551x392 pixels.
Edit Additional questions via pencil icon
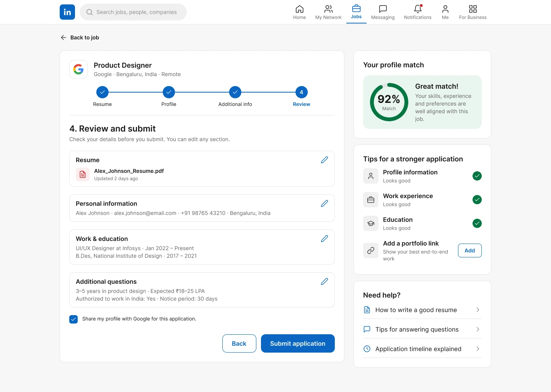pos(324,281)
